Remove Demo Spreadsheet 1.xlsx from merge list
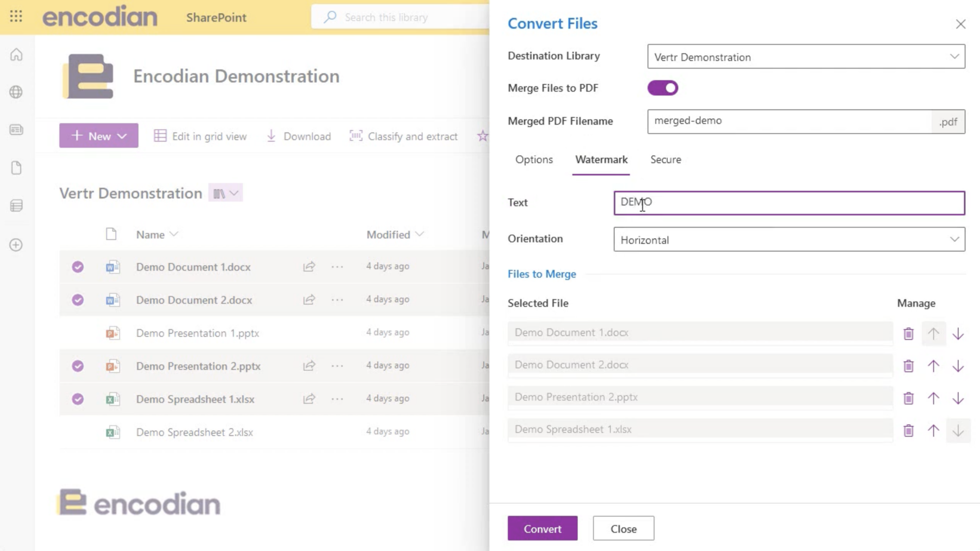The width and height of the screenshot is (980, 551). point(908,431)
